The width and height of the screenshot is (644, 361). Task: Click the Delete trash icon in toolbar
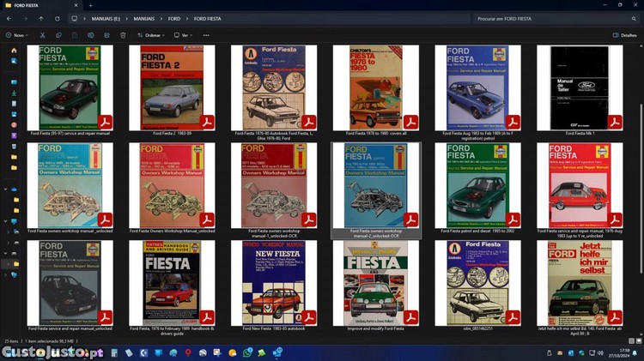click(x=123, y=35)
